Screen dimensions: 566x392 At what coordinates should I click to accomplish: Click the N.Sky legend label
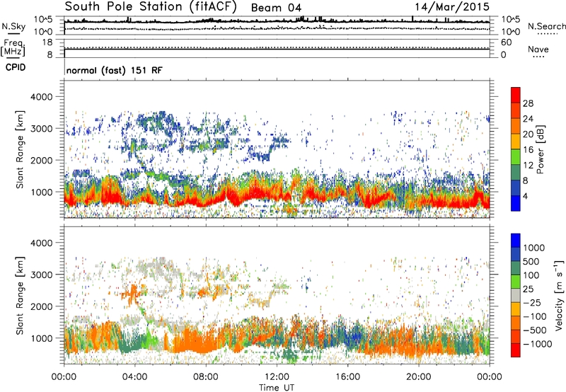coord(13,26)
